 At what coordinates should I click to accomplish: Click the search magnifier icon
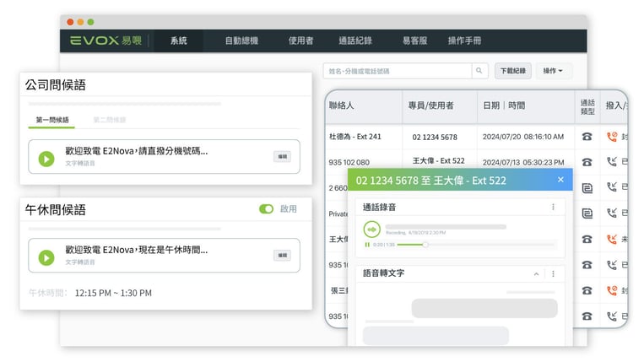479,71
